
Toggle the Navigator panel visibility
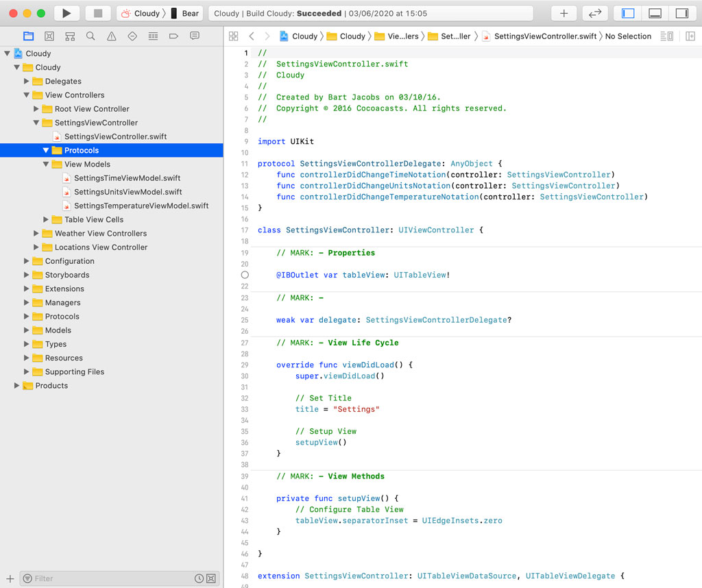pyautogui.click(x=628, y=13)
